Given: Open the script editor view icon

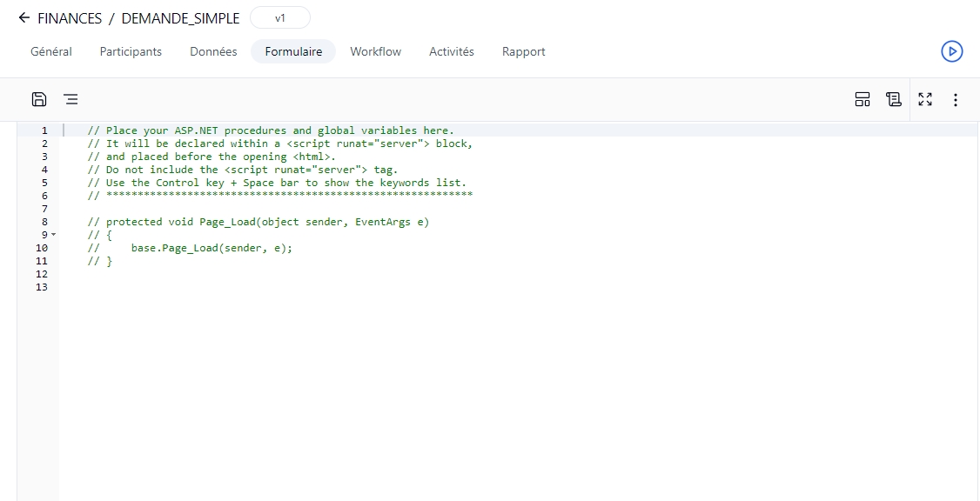Looking at the screenshot, I should [893, 99].
